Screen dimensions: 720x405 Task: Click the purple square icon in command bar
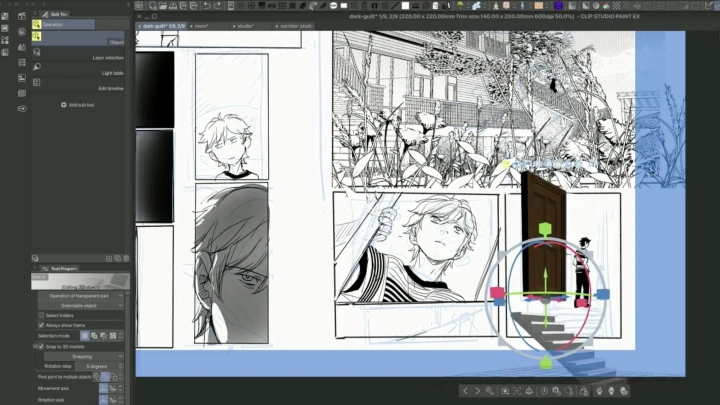558,6
